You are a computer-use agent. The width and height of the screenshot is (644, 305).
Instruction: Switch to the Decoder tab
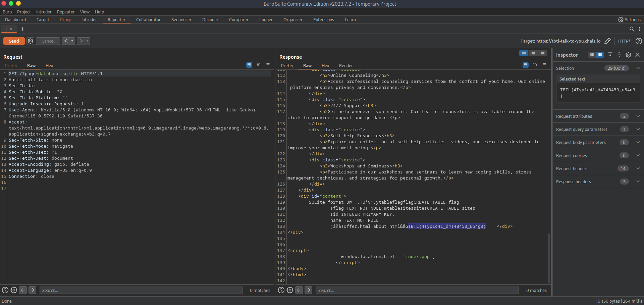click(210, 20)
